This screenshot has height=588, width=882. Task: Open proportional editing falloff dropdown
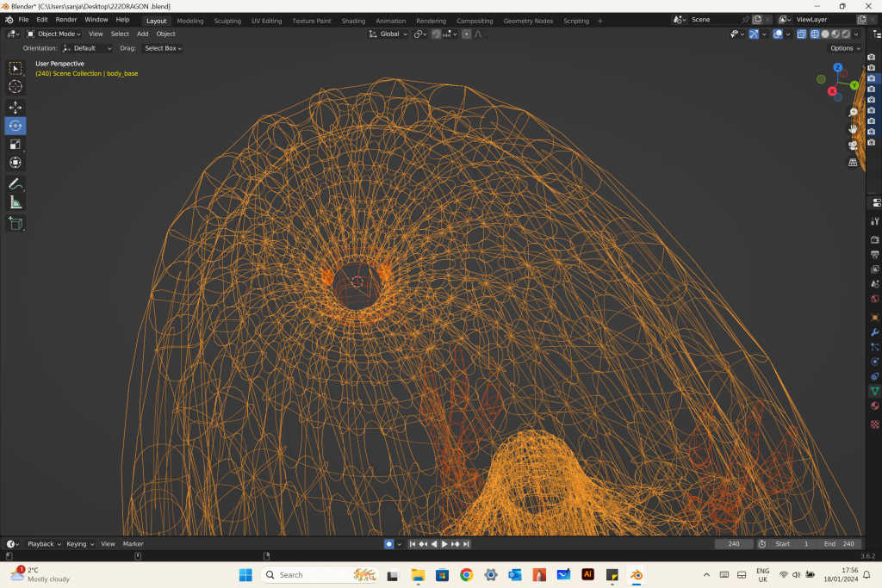[x=481, y=34]
